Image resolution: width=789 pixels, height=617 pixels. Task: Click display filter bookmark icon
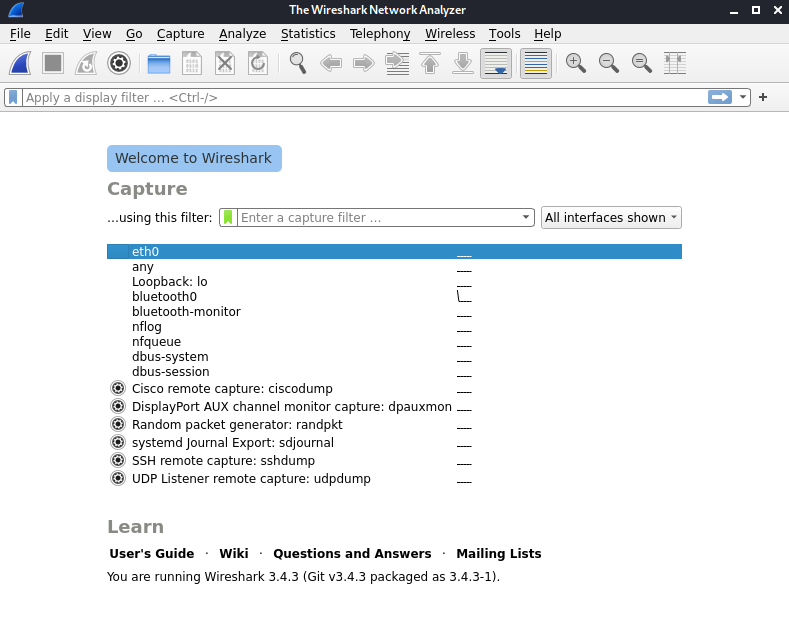click(x=14, y=98)
